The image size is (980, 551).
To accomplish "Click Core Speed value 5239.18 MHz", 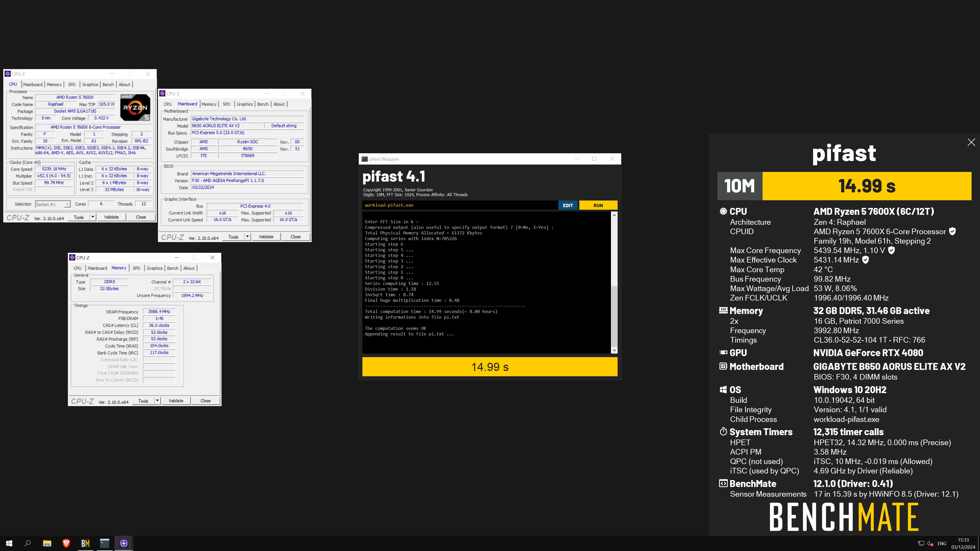I will point(54,169).
